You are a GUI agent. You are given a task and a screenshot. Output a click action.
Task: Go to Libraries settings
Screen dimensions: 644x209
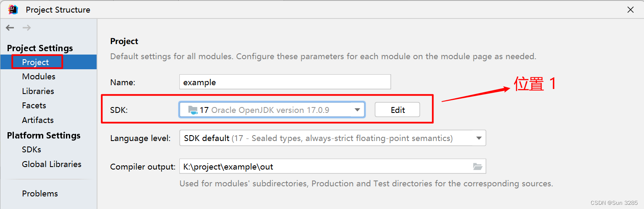pos(38,91)
